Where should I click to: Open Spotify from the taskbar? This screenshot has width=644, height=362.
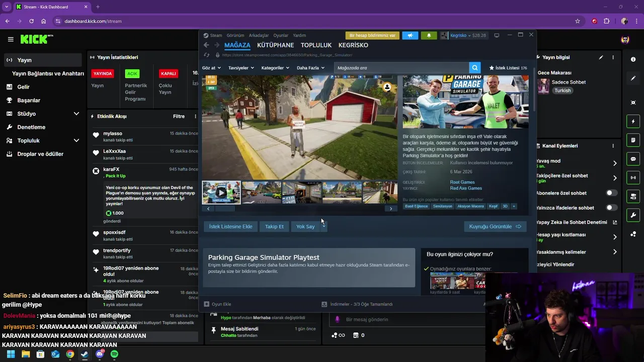tap(114, 354)
